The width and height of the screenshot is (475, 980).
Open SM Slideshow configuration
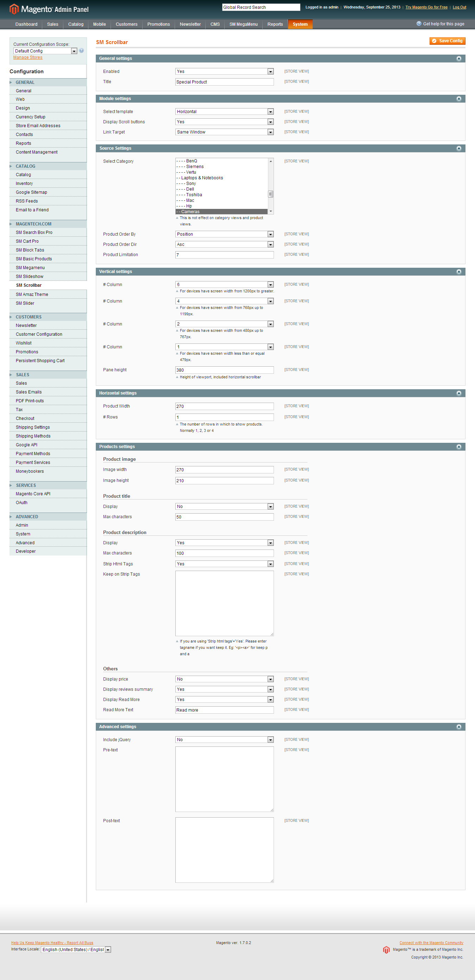(x=48, y=277)
